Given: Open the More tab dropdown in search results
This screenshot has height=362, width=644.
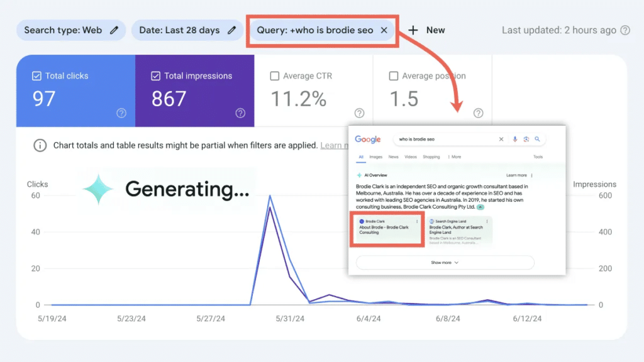Looking at the screenshot, I should pyautogui.click(x=455, y=156).
